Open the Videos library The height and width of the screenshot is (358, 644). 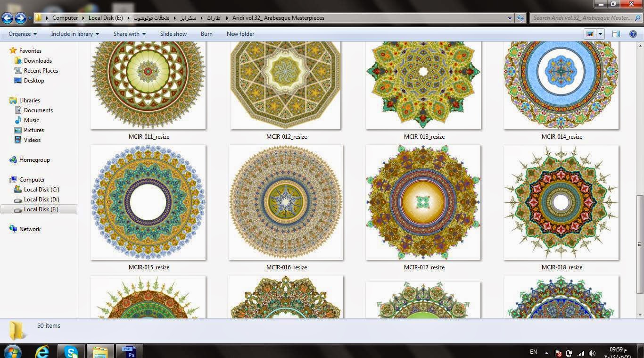coord(32,140)
